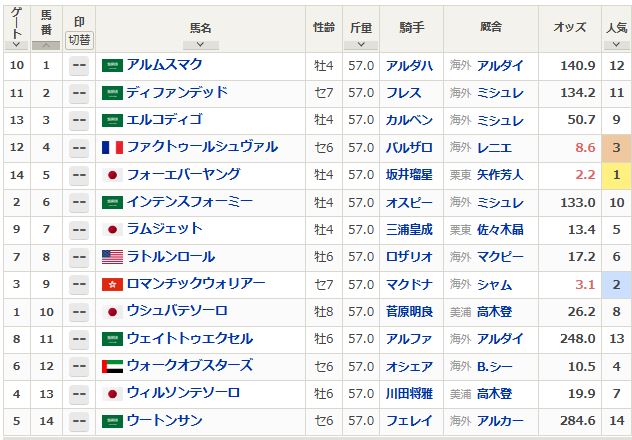Toggle the mark selector for horse number 5
The image size is (632, 440).
tap(79, 175)
